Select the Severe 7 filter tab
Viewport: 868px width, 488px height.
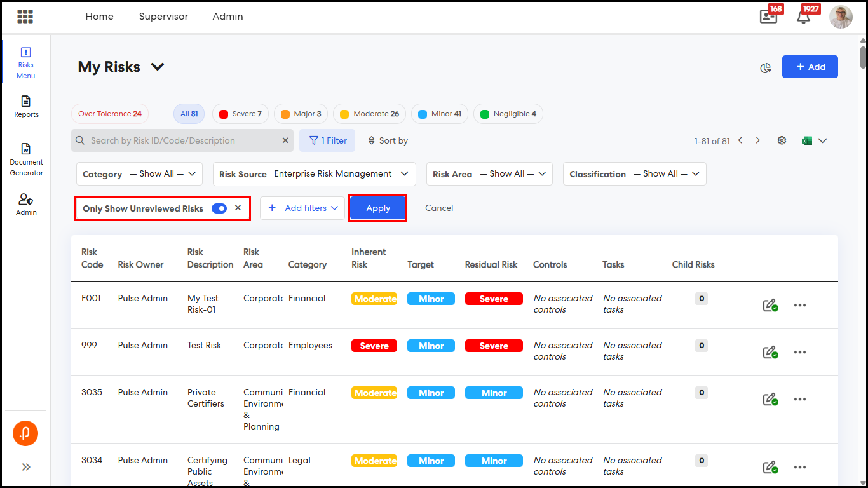point(240,114)
